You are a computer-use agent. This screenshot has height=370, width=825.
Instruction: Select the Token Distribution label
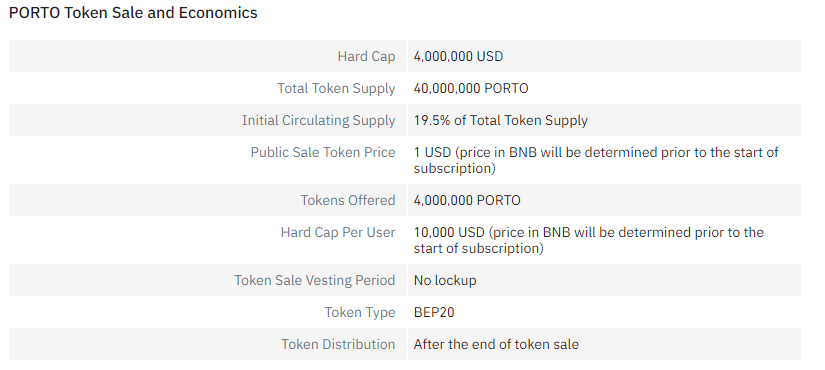[x=338, y=345]
